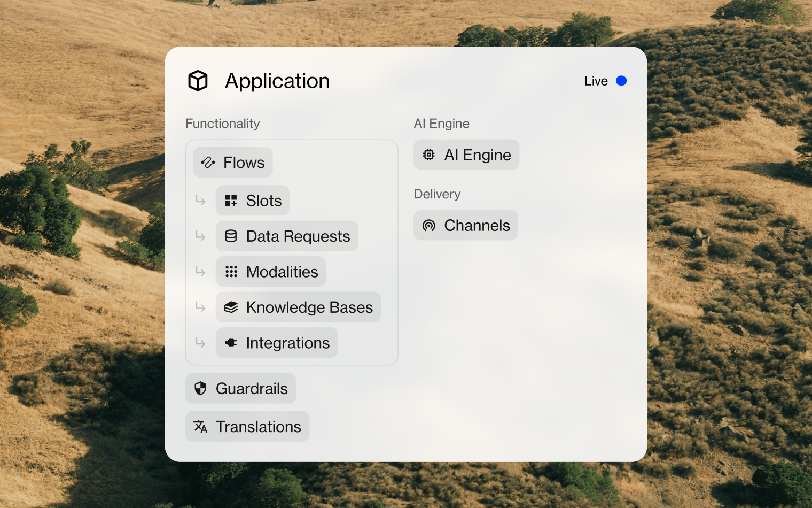Click the AI Engine chip icon
This screenshot has width=812, height=508.
pyautogui.click(x=428, y=155)
